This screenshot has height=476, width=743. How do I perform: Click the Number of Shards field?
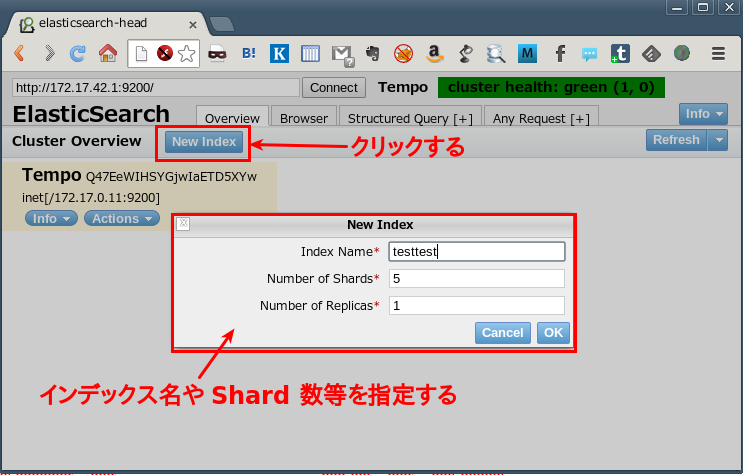coord(477,278)
